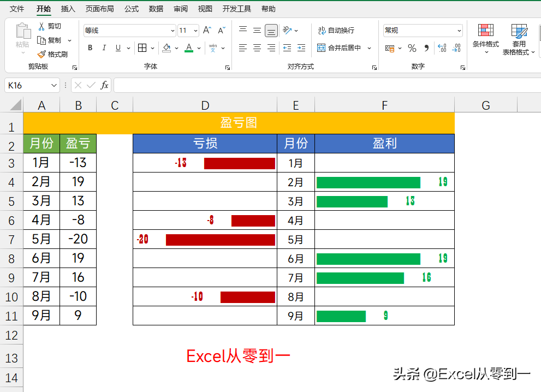Expand the Merge and Center dropdown arrow
This screenshot has width=541, height=392.
tap(369, 48)
